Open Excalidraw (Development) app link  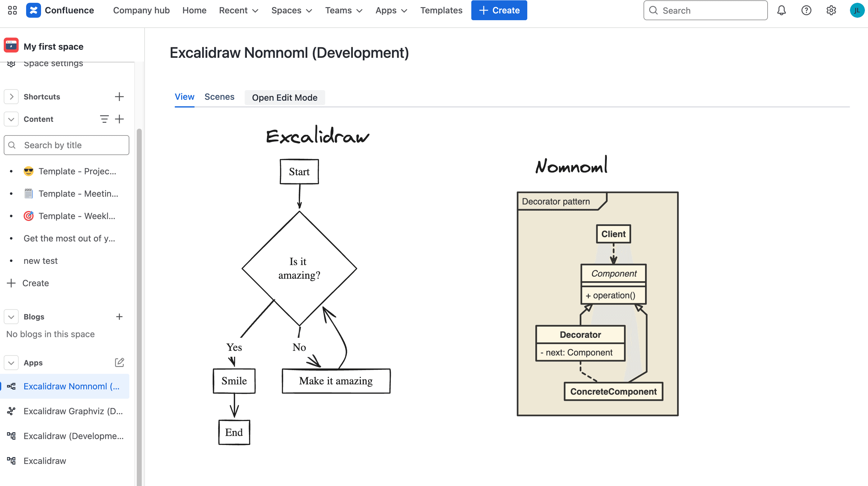(73, 436)
